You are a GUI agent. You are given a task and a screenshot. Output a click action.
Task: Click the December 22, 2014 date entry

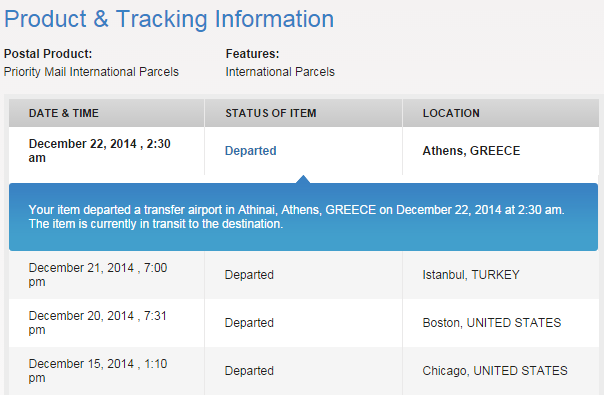pos(100,150)
